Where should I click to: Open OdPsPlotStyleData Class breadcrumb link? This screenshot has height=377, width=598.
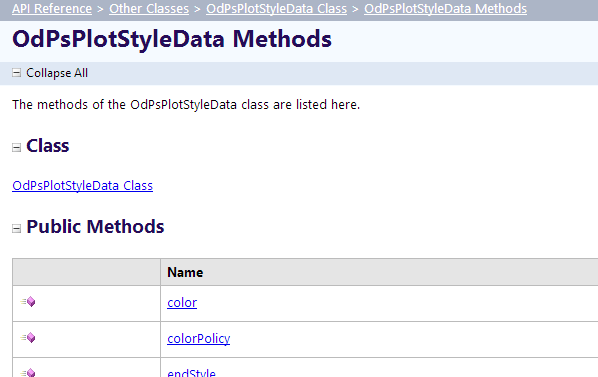[276, 8]
